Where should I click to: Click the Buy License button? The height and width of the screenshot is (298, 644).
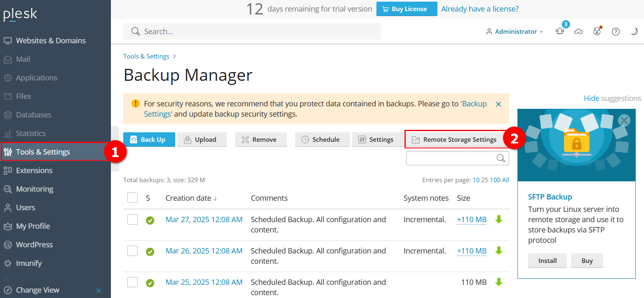[407, 9]
